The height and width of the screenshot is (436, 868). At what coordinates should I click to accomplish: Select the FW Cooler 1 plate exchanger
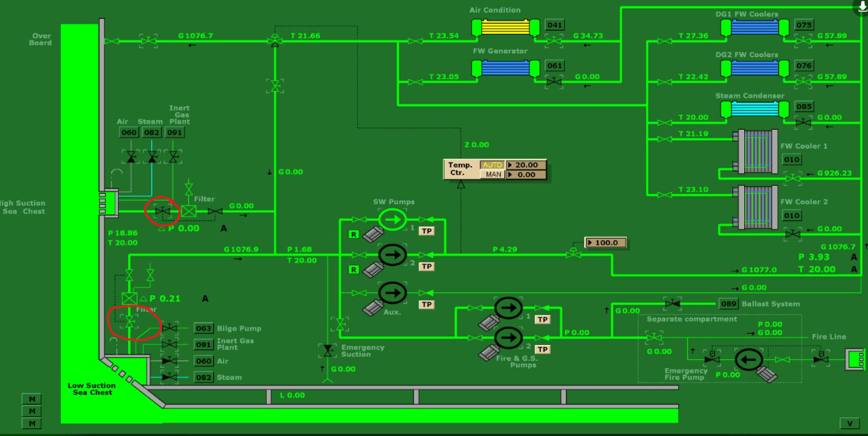tap(754, 153)
